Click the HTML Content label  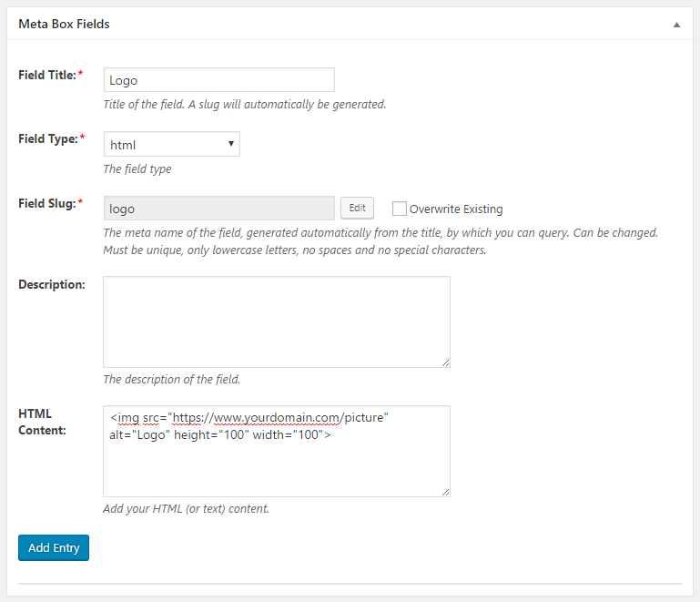coord(42,422)
